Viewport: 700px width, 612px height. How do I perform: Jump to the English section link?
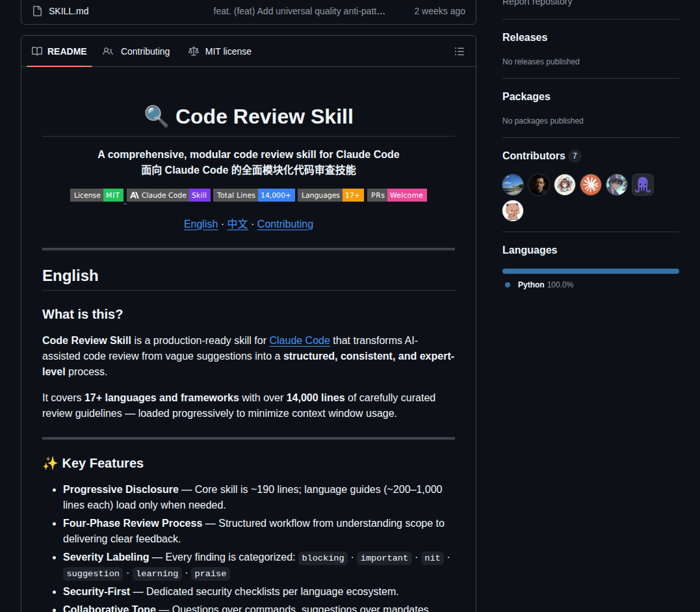pos(201,224)
